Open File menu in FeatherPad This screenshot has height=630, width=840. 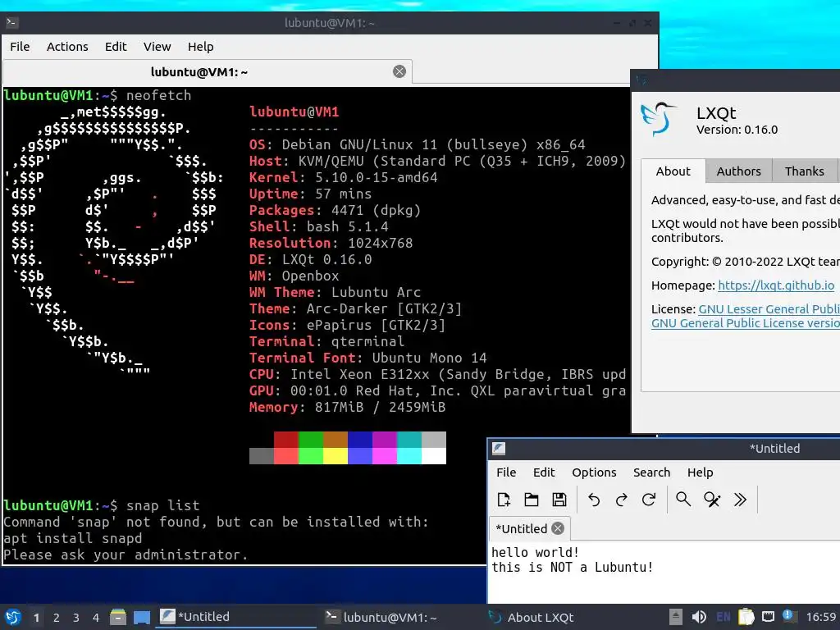pyautogui.click(x=506, y=472)
